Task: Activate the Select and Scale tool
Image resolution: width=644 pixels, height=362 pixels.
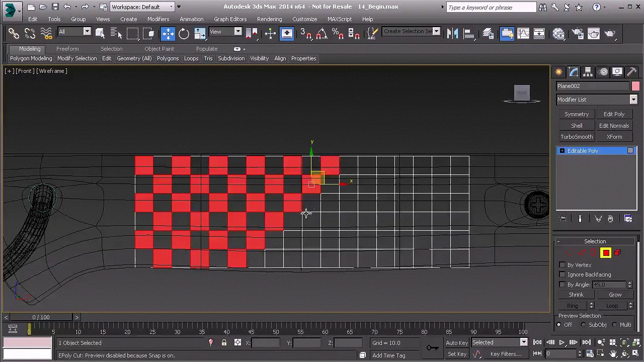Action: (x=200, y=34)
